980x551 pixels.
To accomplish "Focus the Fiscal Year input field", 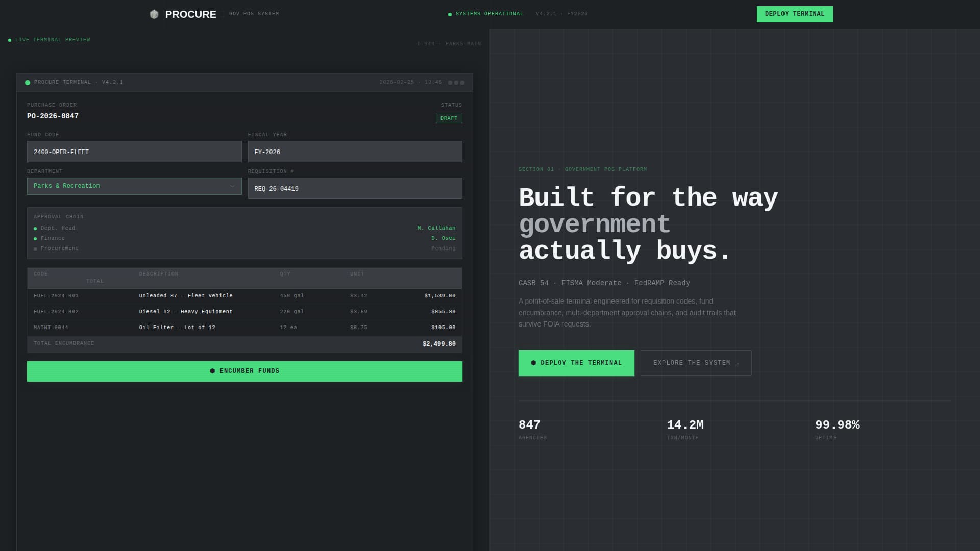I will click(355, 152).
